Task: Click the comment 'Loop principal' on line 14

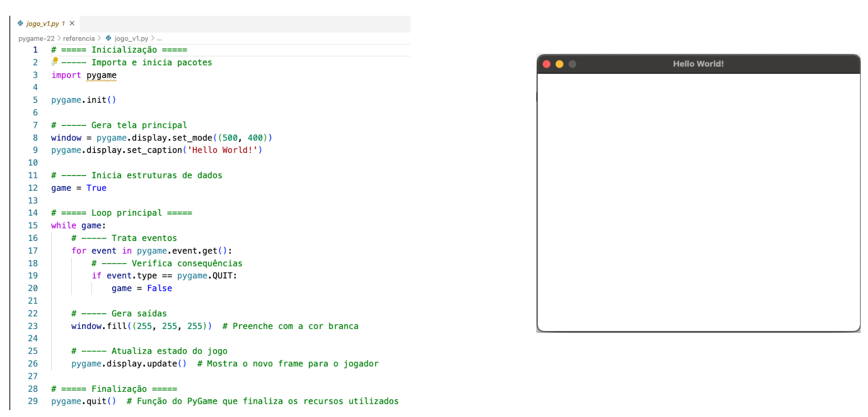Action: tap(126, 213)
